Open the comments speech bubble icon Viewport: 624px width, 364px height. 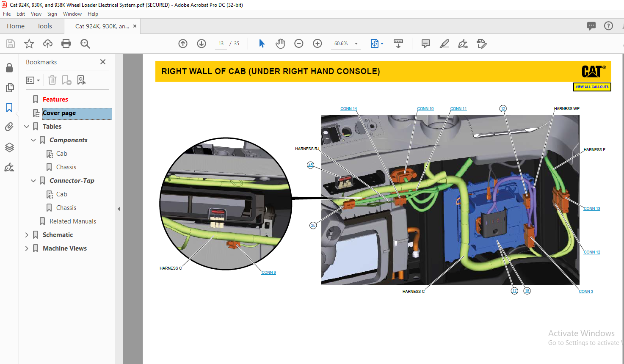tap(591, 26)
